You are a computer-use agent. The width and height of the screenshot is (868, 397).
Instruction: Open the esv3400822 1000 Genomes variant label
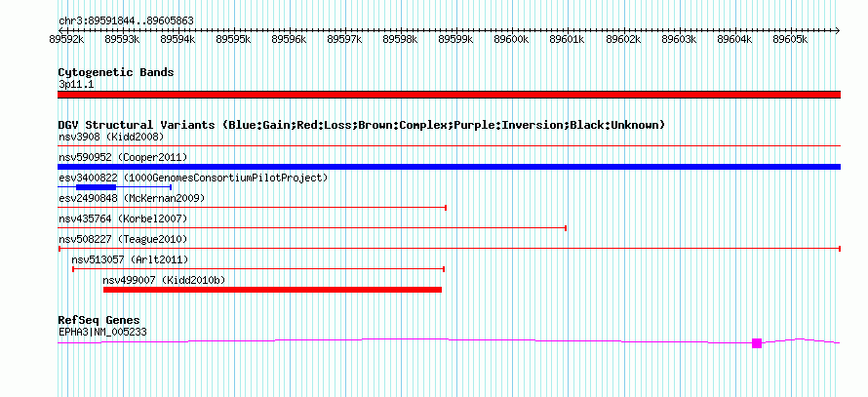tap(193, 178)
